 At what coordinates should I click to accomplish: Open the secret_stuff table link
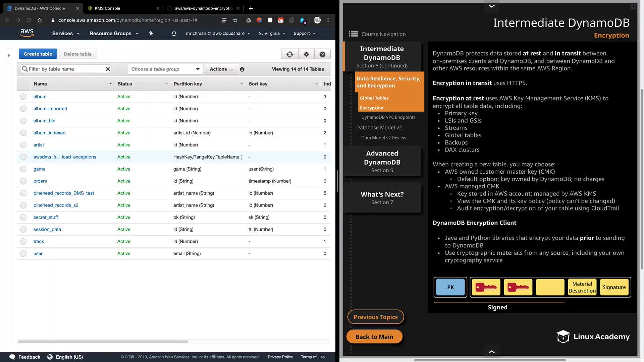coord(46,217)
